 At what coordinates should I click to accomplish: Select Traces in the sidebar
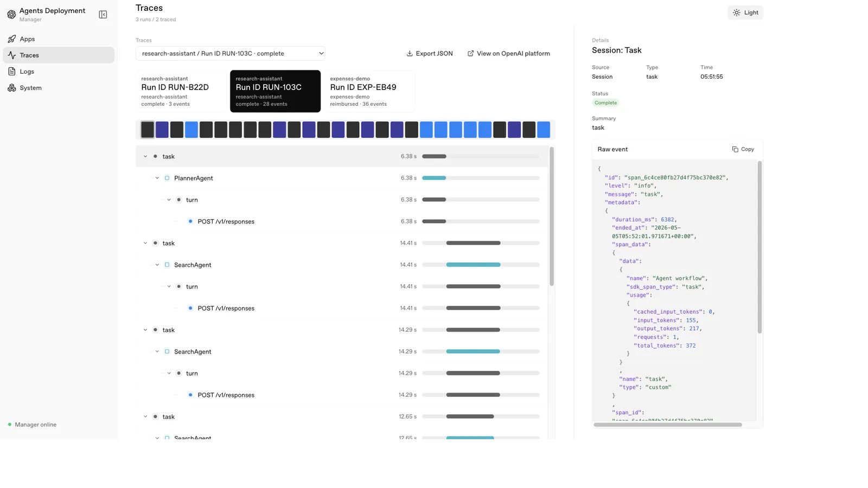click(x=59, y=55)
